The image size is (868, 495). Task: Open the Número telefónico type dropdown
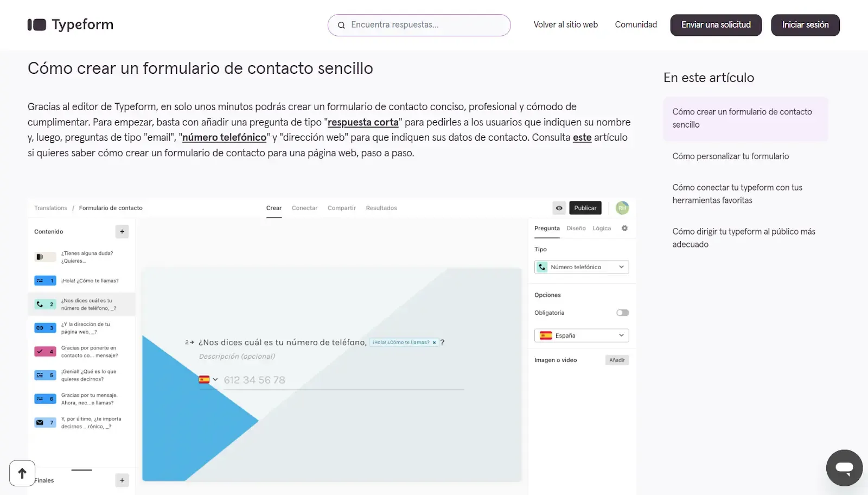coord(582,267)
